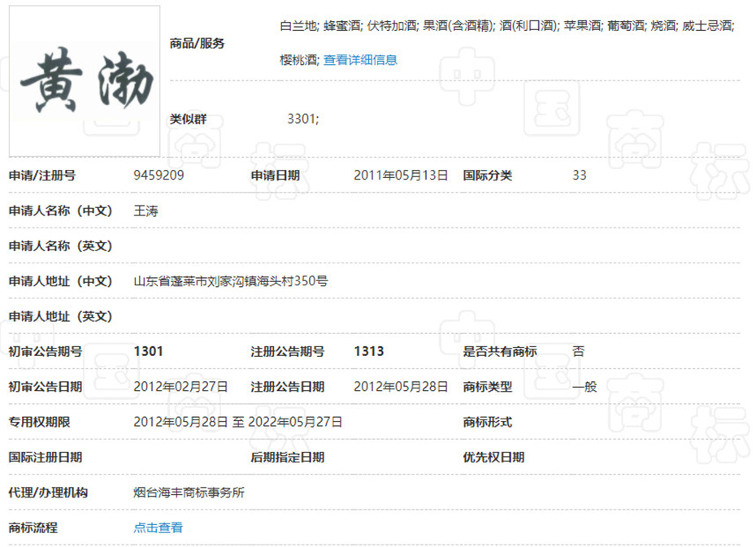Click the 商标流程 row label

pos(33,527)
